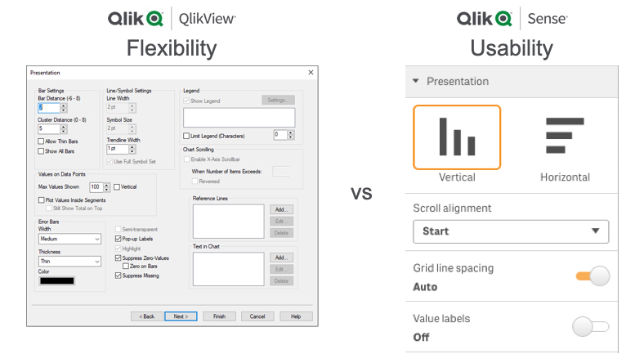Adjust the Max Values Shown spinner
Screen dimensions: 644x363
(107, 187)
